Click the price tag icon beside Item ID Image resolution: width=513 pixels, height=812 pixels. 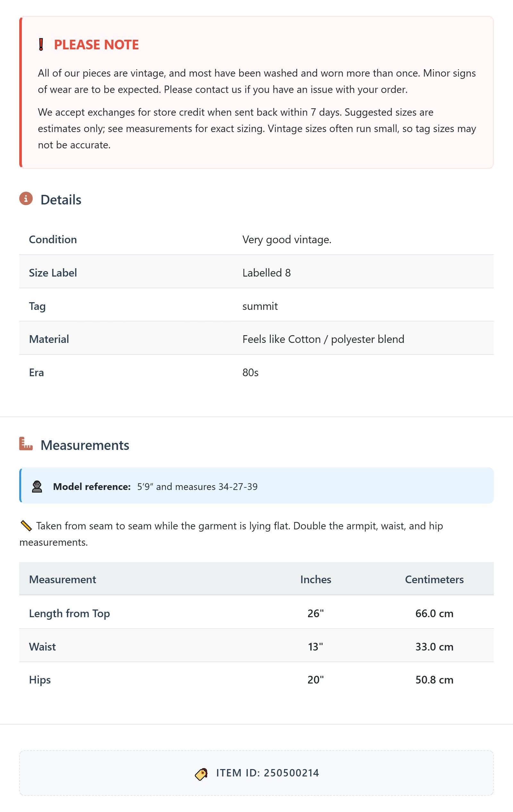[201, 774]
